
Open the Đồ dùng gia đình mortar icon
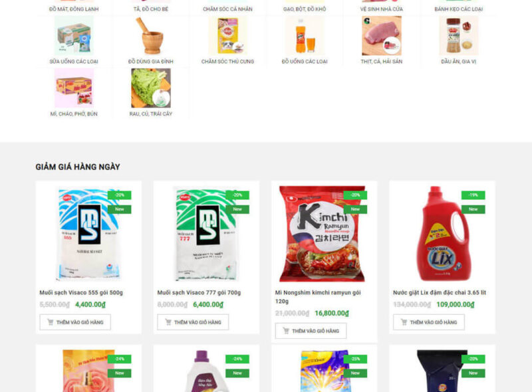coord(151,36)
